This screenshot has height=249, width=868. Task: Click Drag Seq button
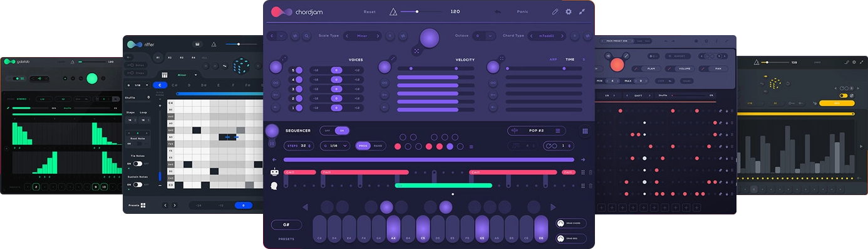[571, 238]
